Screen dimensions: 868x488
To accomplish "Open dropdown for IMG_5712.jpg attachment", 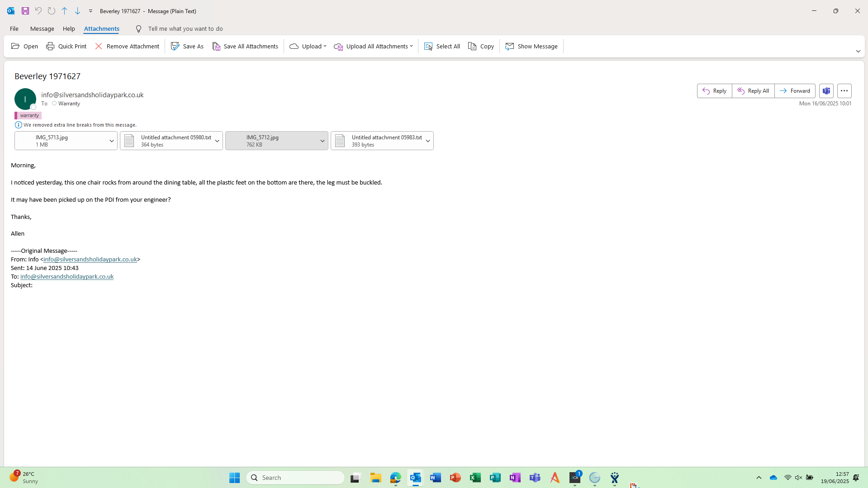I will 323,141.
